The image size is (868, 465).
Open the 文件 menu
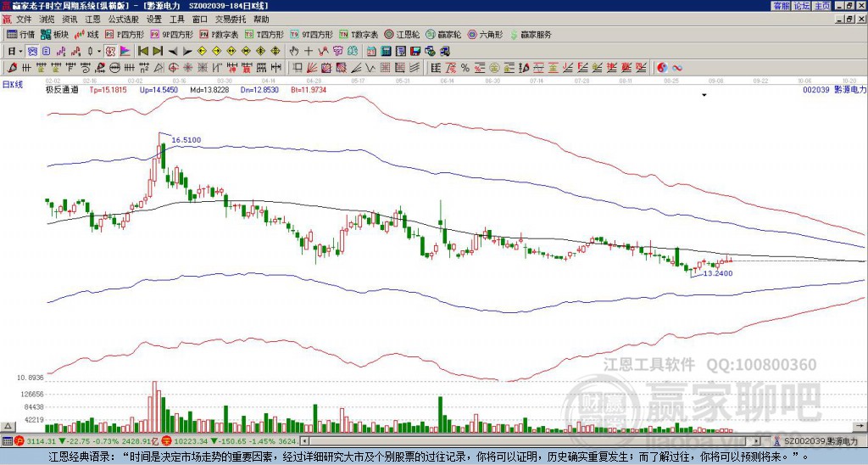[24, 20]
